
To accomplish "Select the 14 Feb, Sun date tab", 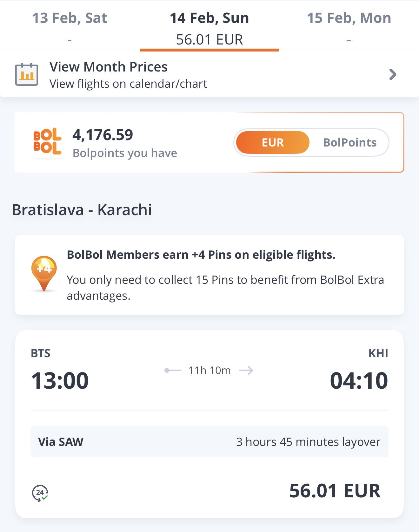I will coord(209,27).
